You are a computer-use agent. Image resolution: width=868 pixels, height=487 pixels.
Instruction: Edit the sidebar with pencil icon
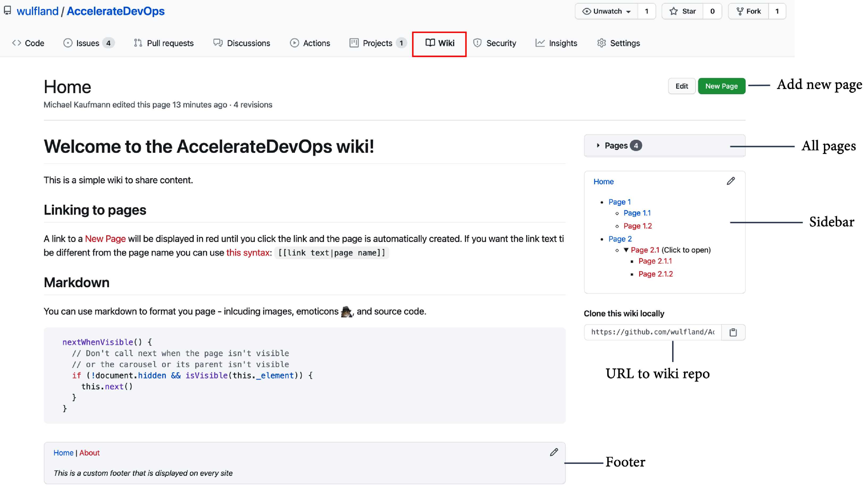coord(731,181)
